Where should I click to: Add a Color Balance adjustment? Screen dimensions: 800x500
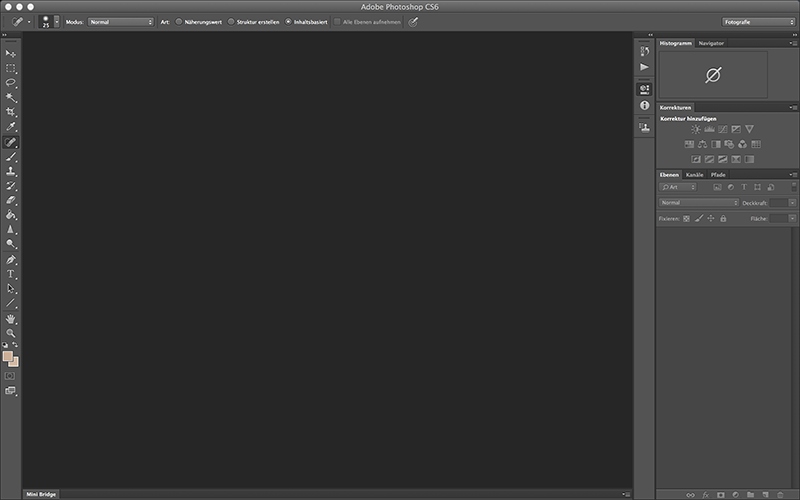pyautogui.click(x=703, y=144)
